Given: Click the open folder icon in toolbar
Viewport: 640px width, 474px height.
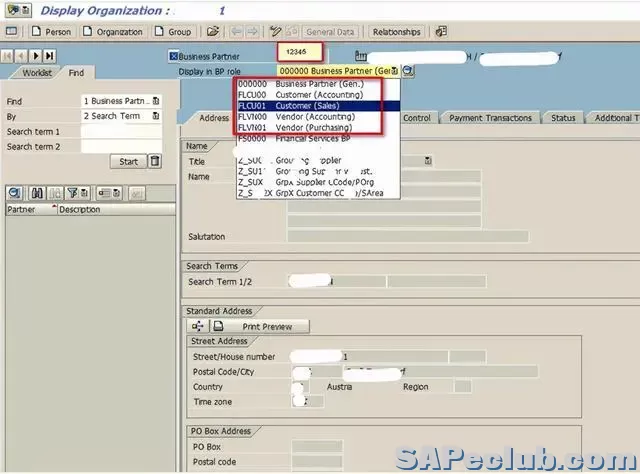Looking at the screenshot, I should pyautogui.click(x=213, y=32).
